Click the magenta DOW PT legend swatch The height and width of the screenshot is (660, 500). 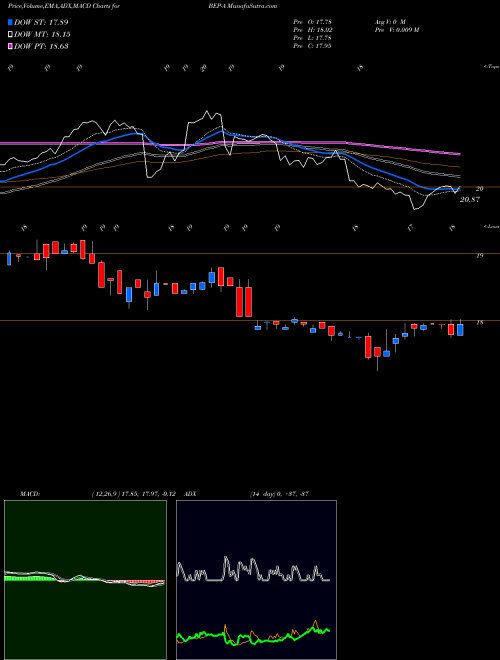point(11,46)
